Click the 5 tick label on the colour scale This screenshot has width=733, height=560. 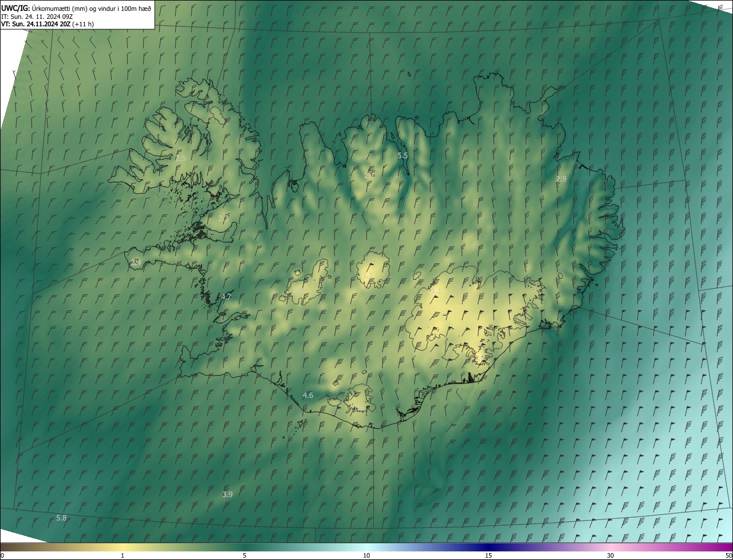[x=245, y=555]
